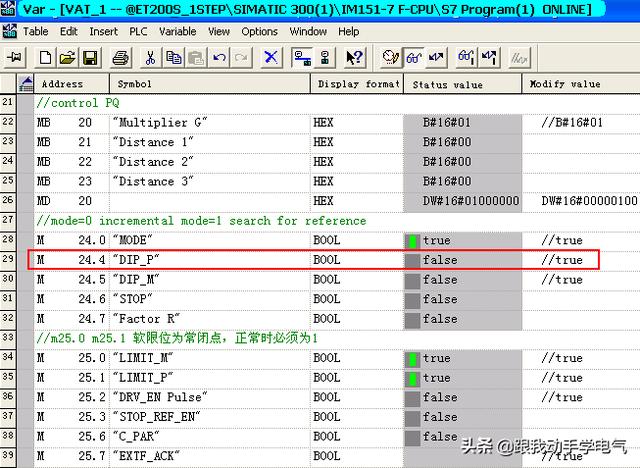The width and height of the screenshot is (640, 468).
Task: Click the "Distance 3" symbol cell
Action: coord(210,182)
